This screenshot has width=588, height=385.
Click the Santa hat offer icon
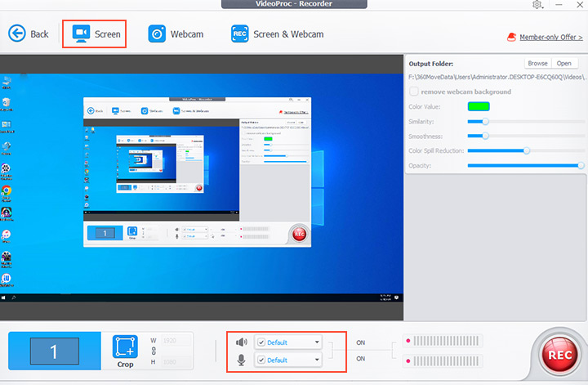pos(511,37)
